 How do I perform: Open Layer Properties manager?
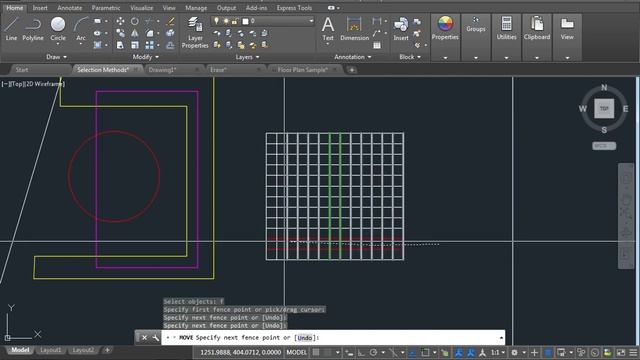point(195,33)
